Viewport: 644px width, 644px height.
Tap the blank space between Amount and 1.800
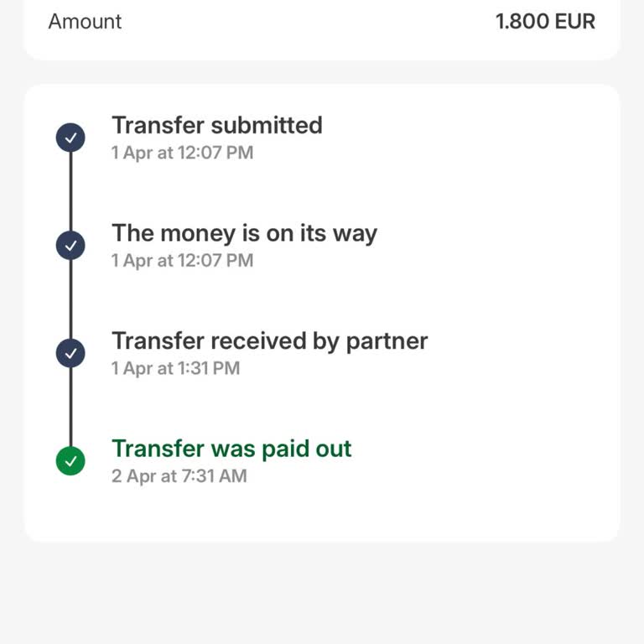pos(309,22)
